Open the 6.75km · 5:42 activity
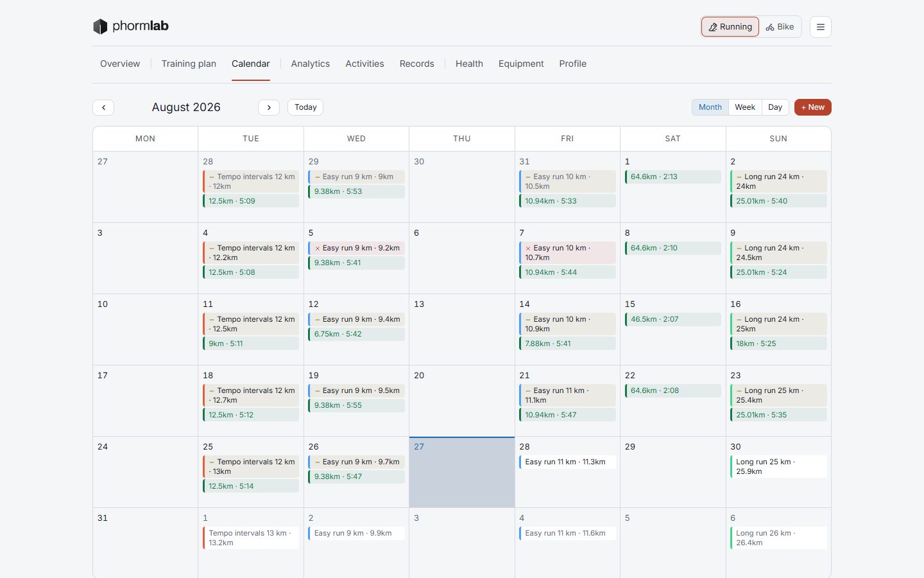This screenshot has width=924, height=578. 356,334
